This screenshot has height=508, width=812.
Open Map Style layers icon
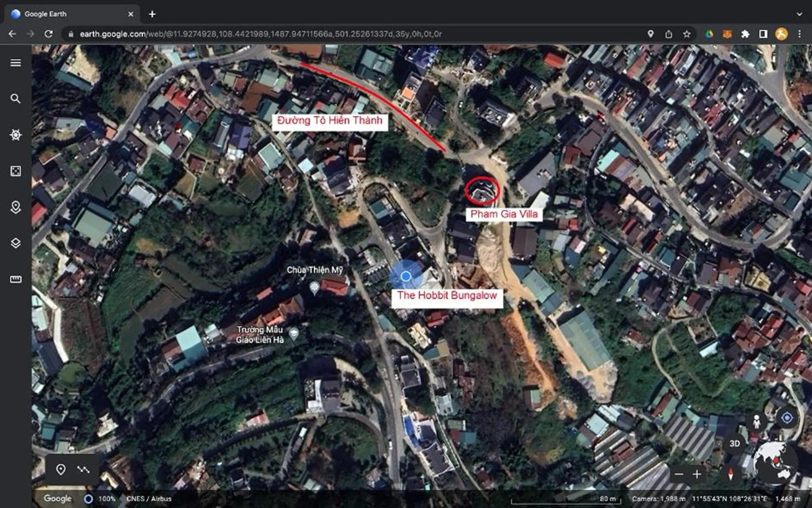click(x=15, y=243)
